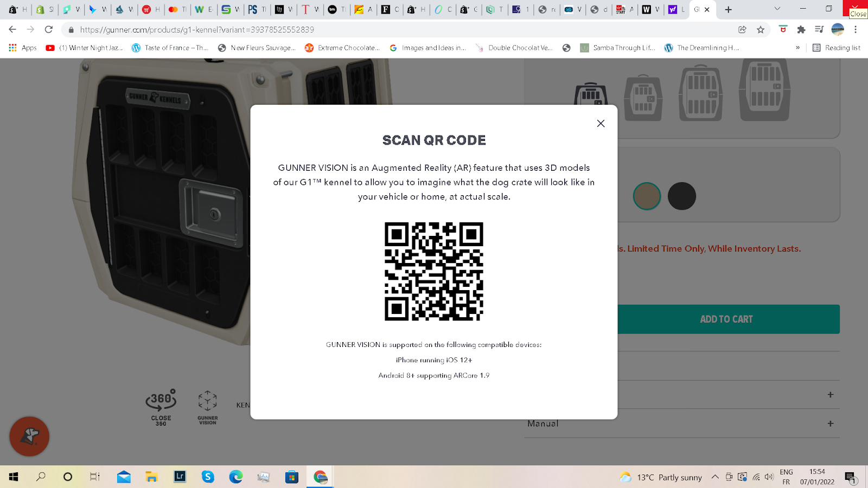This screenshot has width=868, height=488.
Task: Open the Gunner Vision AR viewer icon
Action: [x=207, y=408]
